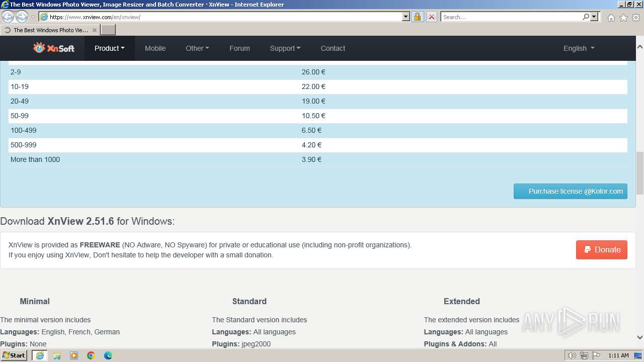Open the Start menu

(x=14, y=355)
